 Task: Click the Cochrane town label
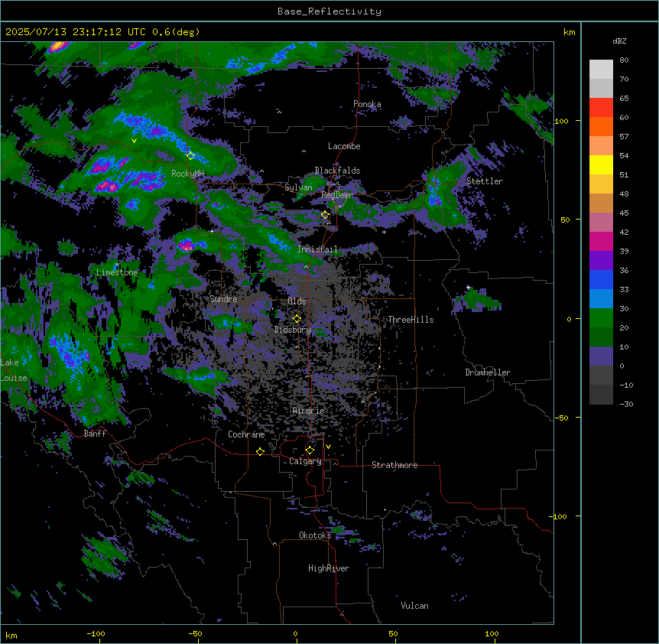point(246,434)
